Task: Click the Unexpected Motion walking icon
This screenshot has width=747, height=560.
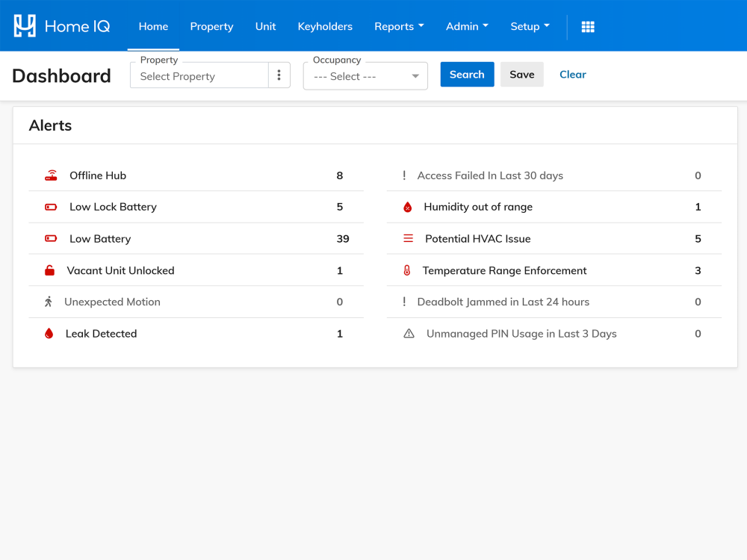Action: tap(48, 302)
